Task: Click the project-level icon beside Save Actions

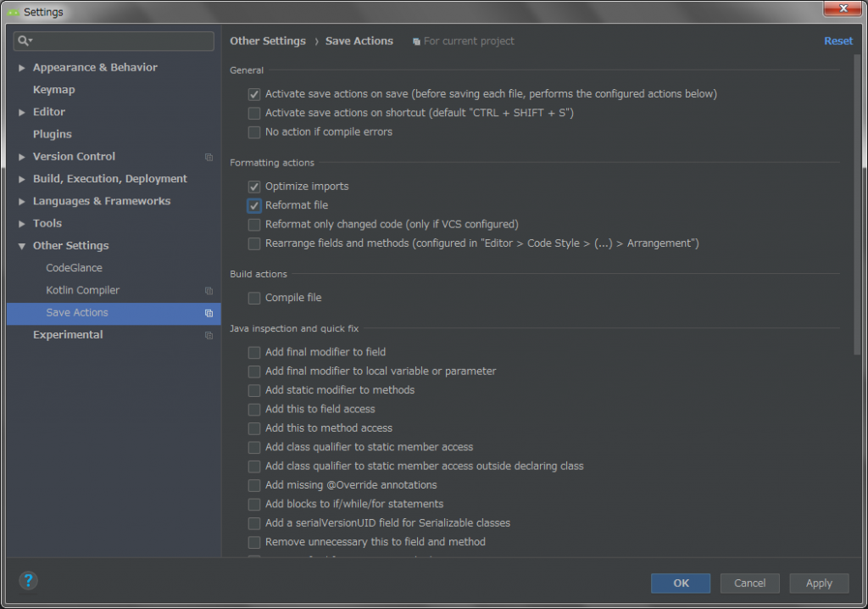Action: pyautogui.click(x=209, y=313)
